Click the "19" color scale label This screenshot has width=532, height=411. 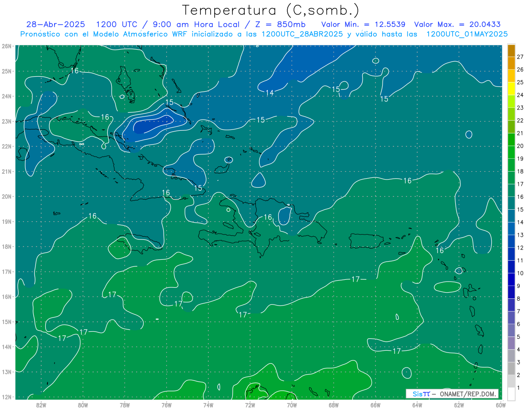[x=520, y=159]
